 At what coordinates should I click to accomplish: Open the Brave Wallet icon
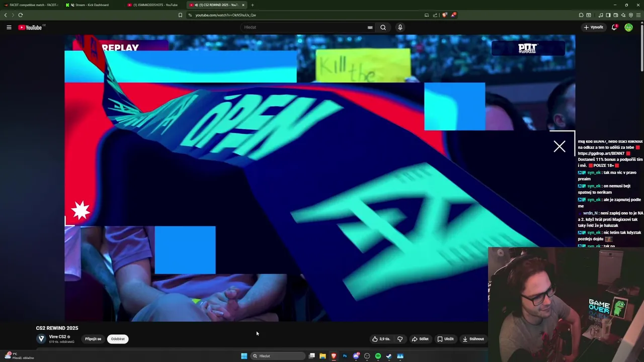[615, 15]
